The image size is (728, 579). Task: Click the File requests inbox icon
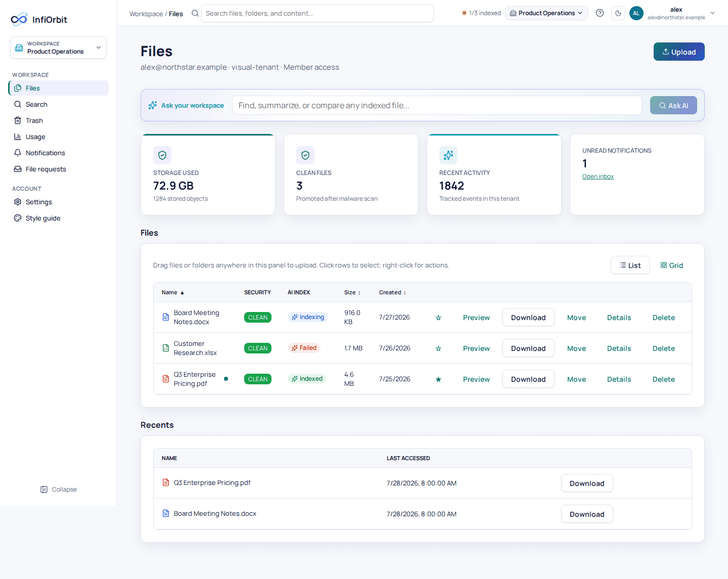click(x=18, y=169)
